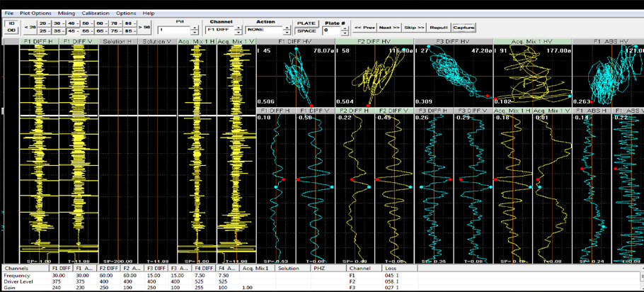
Task: Click the PHZ column header in table
Action: click(x=318, y=269)
